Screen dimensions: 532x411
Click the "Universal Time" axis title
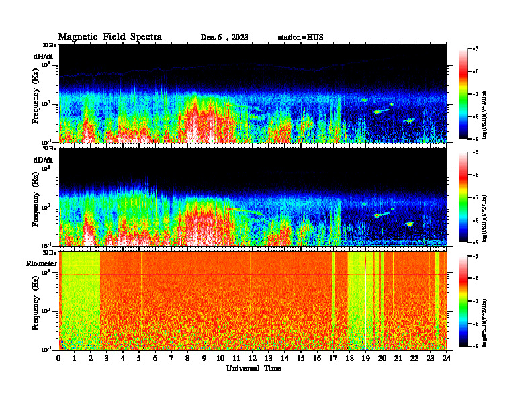[254, 368]
